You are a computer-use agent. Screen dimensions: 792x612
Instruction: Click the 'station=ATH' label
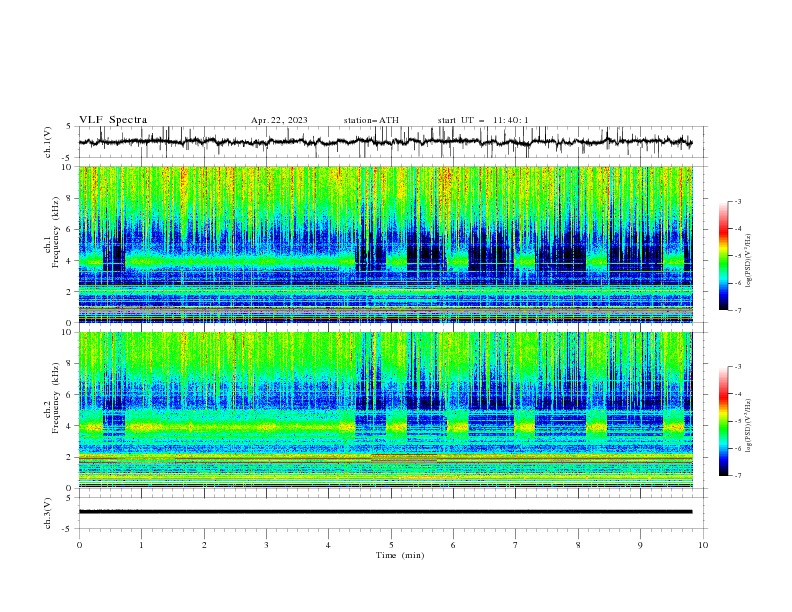coord(371,120)
